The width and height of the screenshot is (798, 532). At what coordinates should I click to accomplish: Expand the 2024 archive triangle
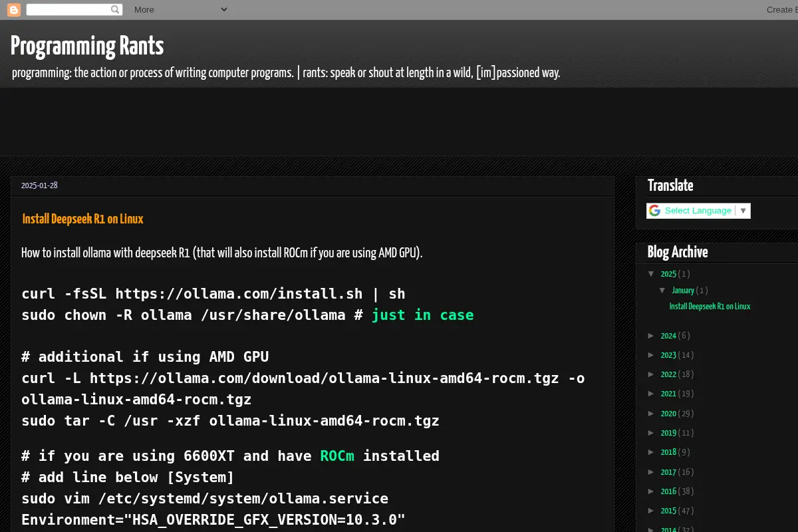652,335
